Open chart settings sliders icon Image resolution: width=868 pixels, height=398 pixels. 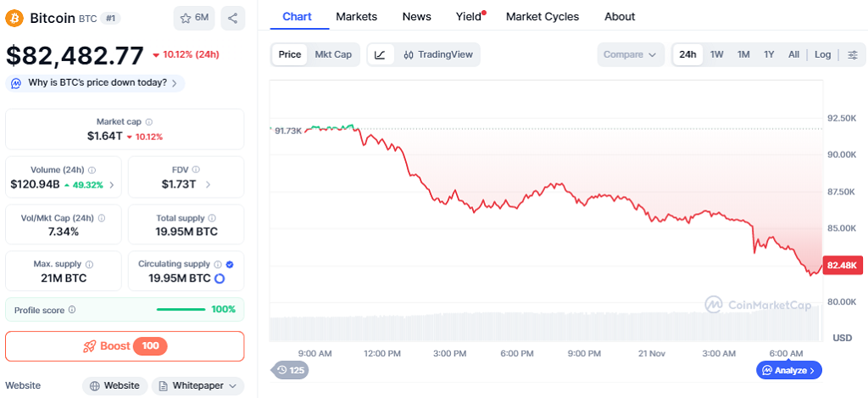853,54
